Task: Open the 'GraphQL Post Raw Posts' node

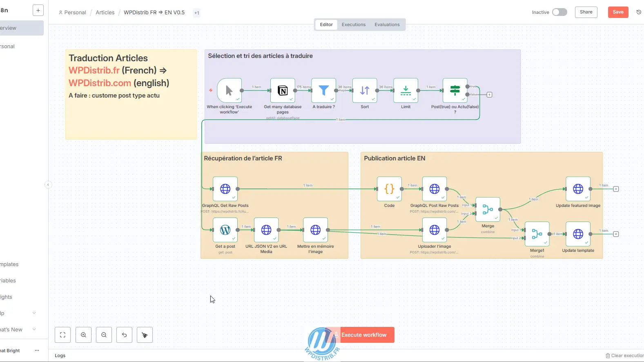Action: click(x=435, y=189)
